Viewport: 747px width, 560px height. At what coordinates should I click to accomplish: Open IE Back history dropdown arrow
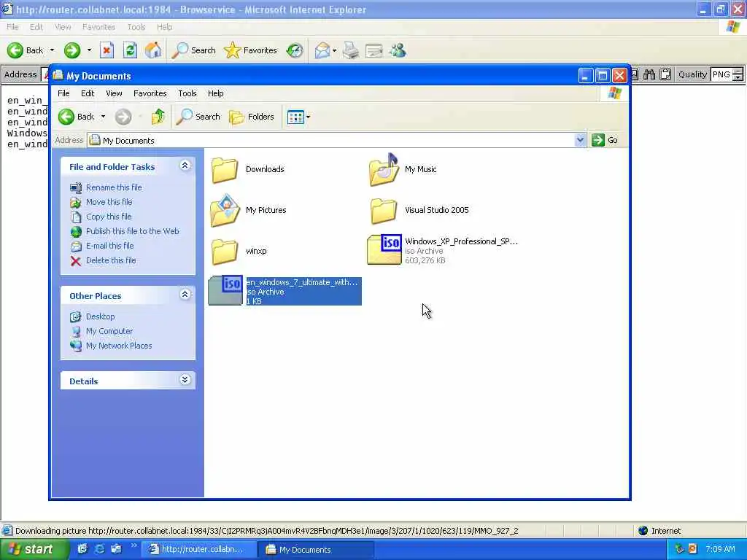[52, 50]
